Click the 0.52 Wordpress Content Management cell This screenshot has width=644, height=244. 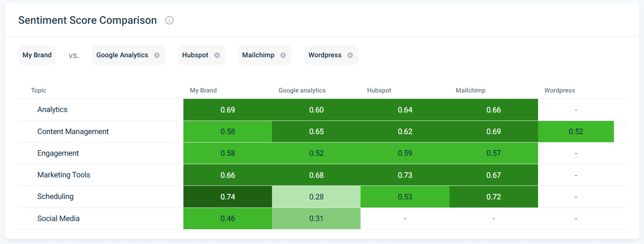[x=576, y=132]
